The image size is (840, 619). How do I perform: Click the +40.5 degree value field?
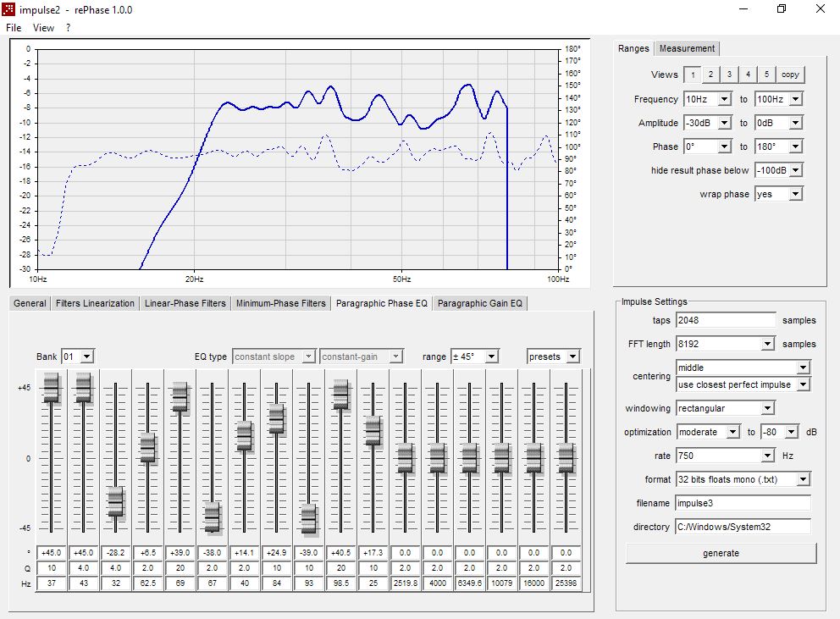click(340, 553)
